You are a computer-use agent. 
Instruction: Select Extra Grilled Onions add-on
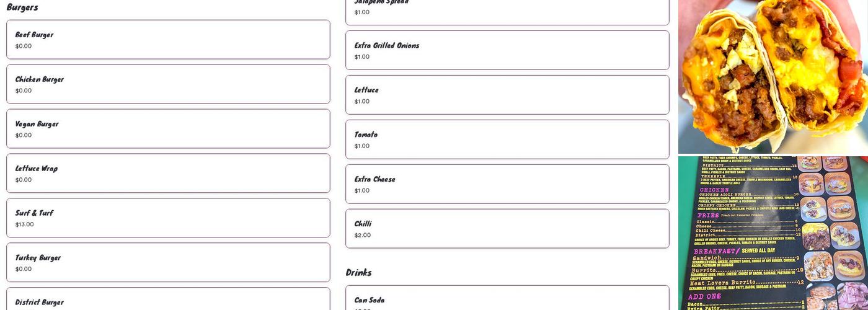coord(507,50)
